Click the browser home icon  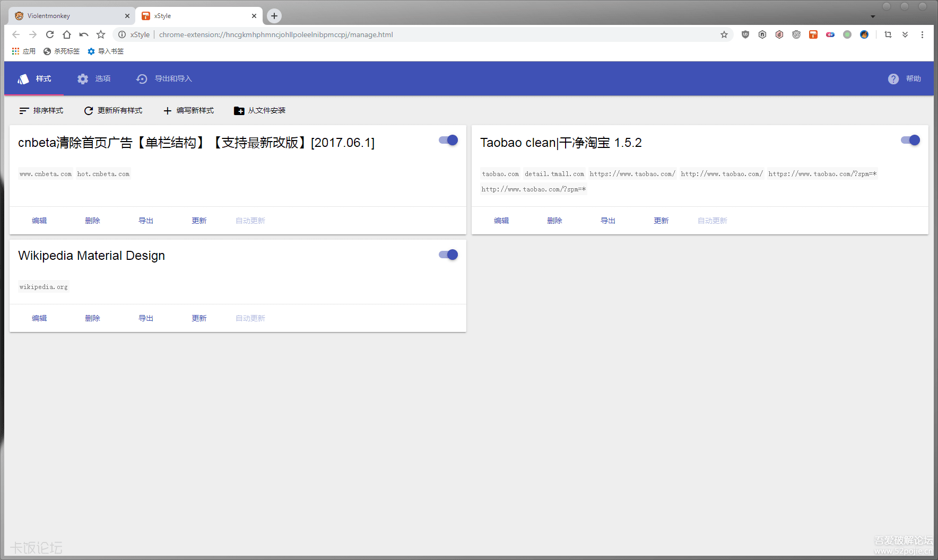click(x=67, y=34)
